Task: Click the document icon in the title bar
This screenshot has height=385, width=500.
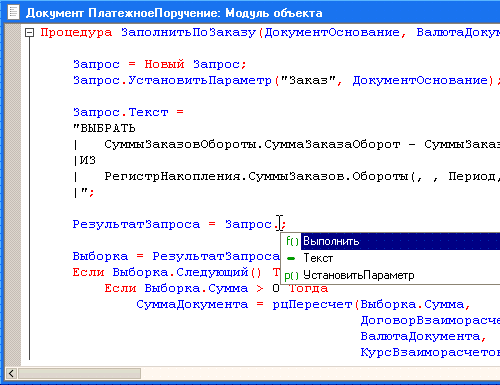Action: (x=14, y=12)
